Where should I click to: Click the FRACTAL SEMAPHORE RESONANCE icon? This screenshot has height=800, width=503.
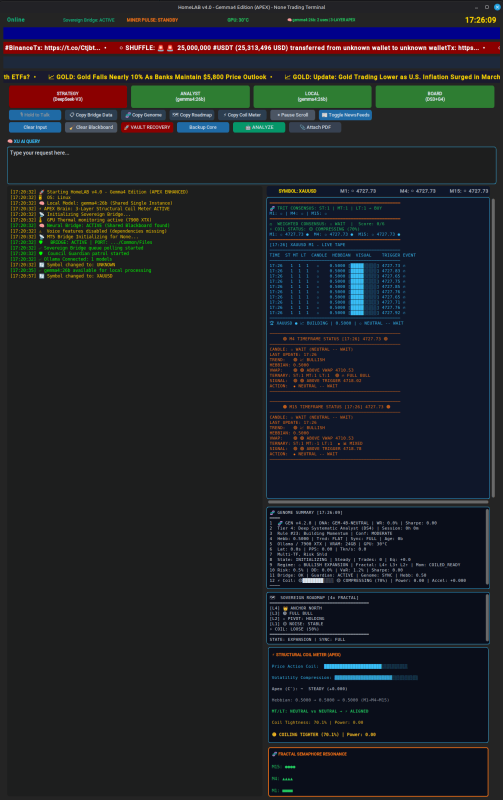274,754
